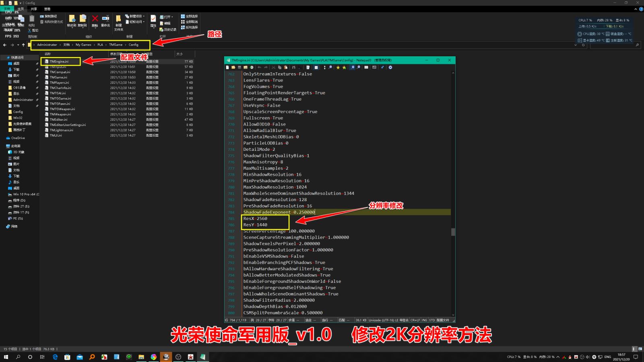Viewport: 644px width, 362px height.
Task: Click the Copy icon in Notepad3 toolbar
Action: 280,68
